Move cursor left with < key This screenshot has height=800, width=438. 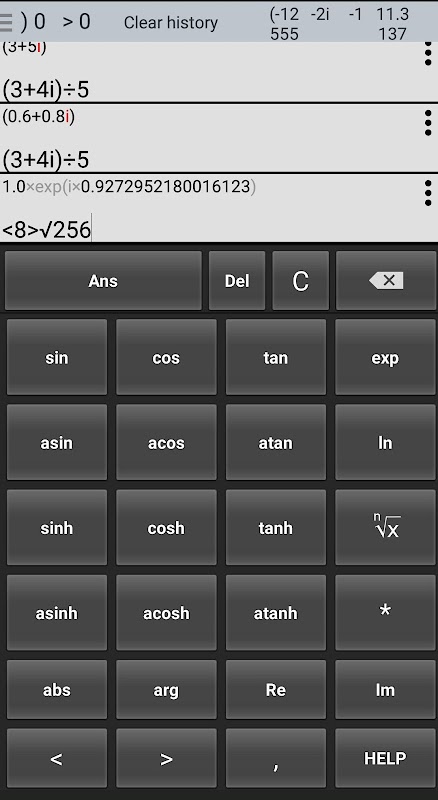point(57,758)
